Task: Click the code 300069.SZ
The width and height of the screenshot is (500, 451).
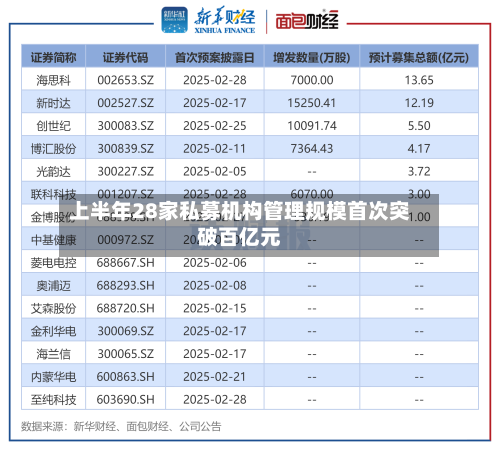Action: (x=126, y=331)
